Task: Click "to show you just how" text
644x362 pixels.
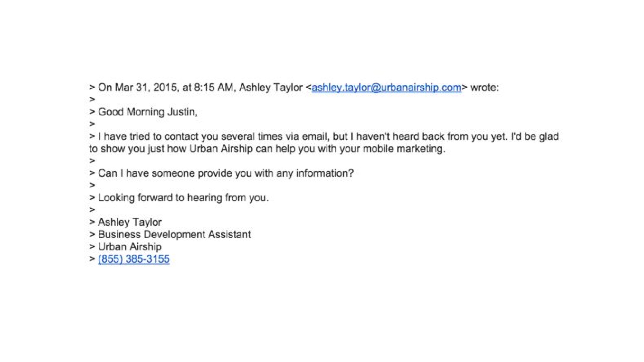Action: pos(137,149)
